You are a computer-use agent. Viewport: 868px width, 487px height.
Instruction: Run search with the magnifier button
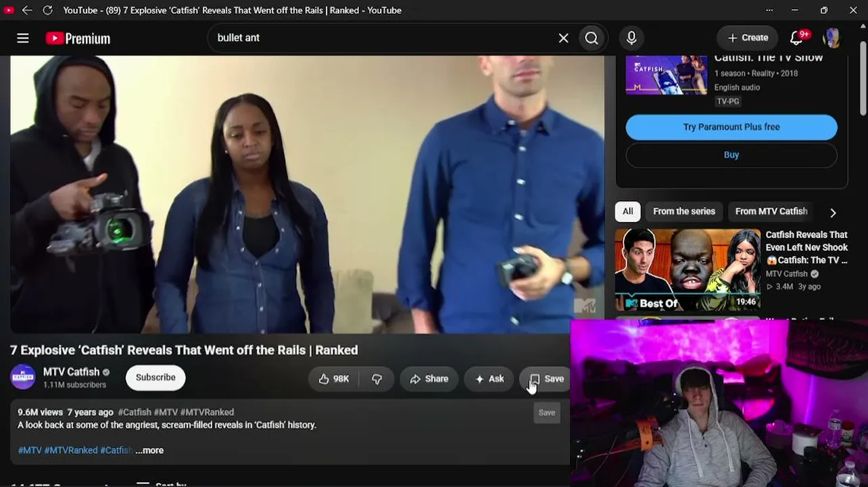click(592, 39)
